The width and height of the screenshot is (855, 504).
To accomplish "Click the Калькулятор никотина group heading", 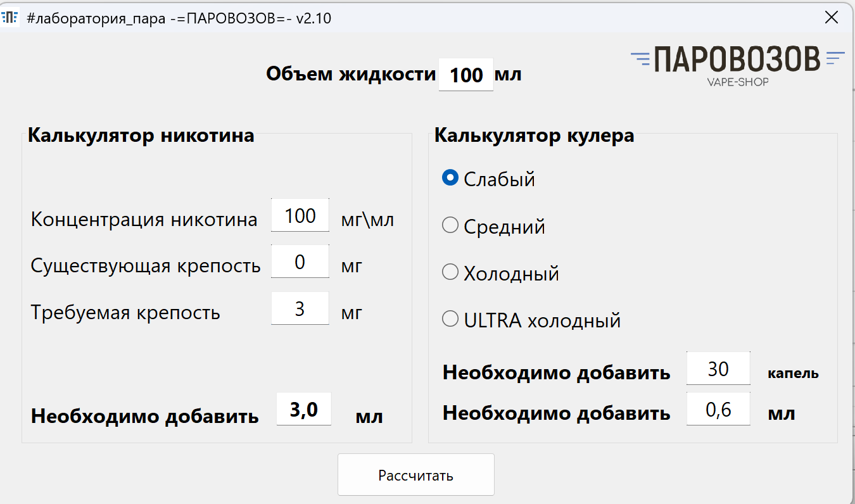I will pos(141,135).
